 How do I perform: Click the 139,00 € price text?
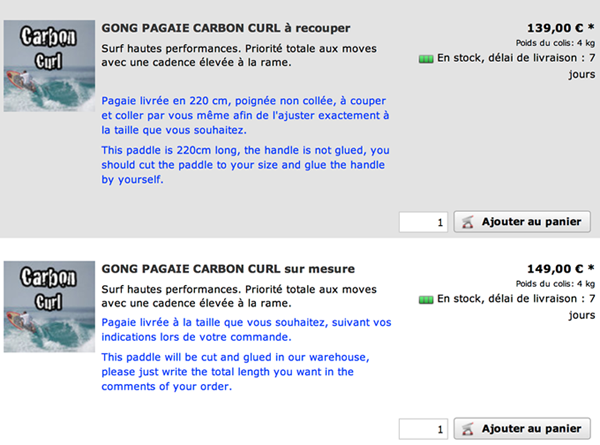click(555, 28)
